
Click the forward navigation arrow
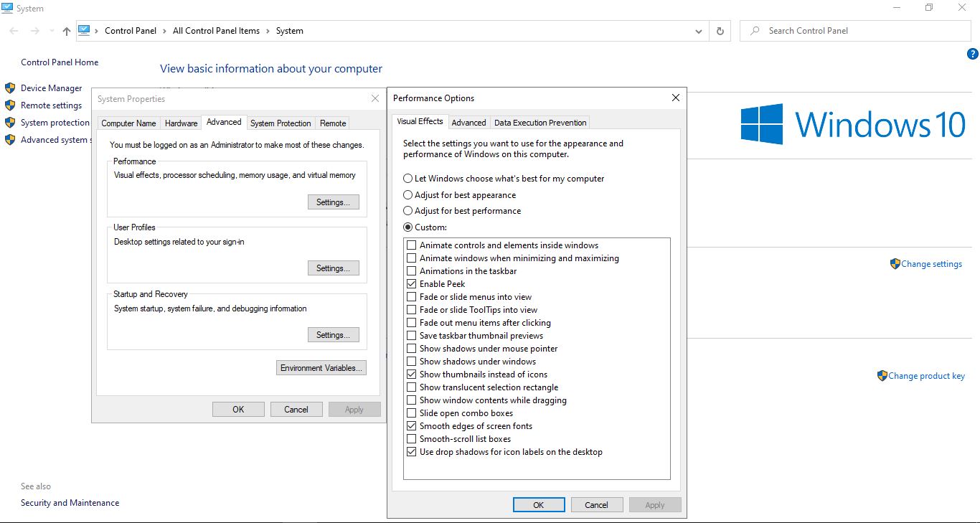point(34,31)
